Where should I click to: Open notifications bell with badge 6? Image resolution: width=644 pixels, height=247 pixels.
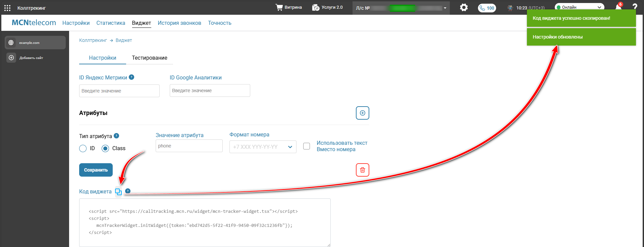(x=619, y=6)
